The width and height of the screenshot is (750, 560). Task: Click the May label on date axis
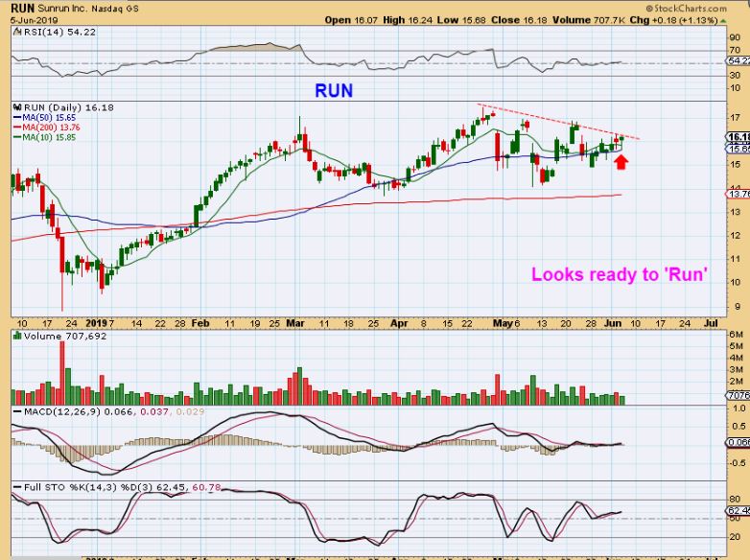coord(503,323)
